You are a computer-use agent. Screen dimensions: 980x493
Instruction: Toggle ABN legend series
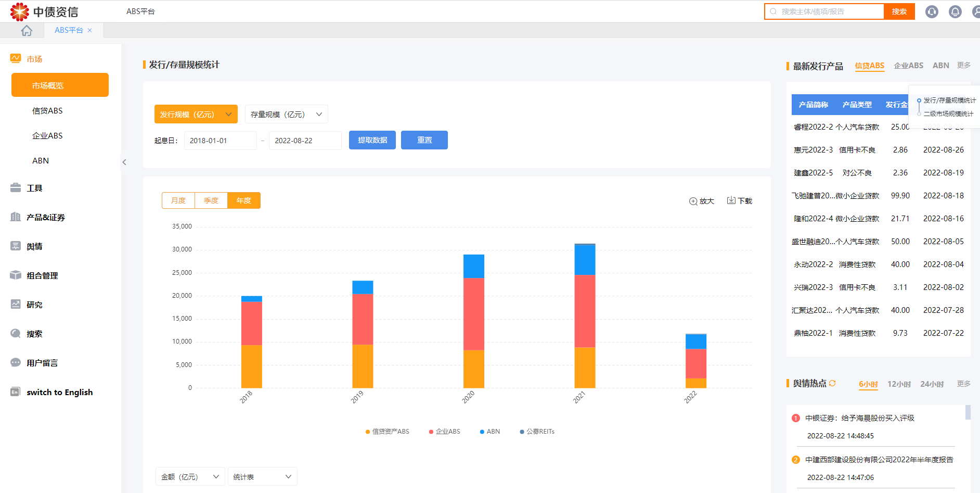coord(490,432)
